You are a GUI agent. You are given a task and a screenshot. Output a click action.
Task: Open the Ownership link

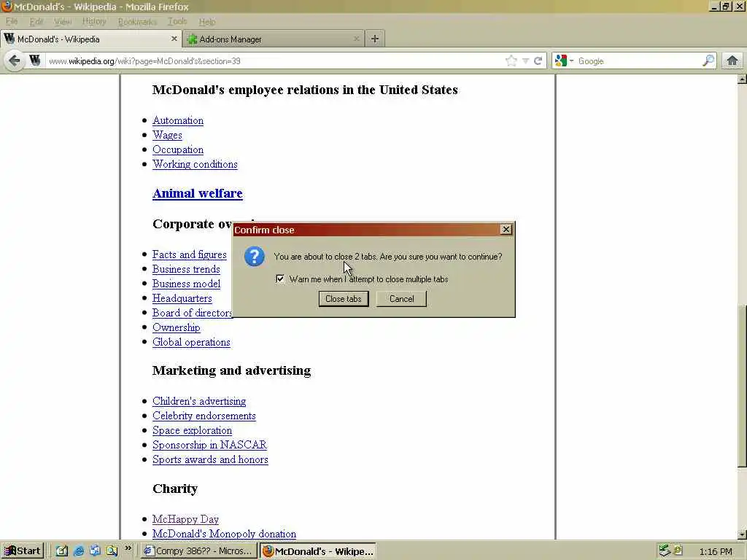pyautogui.click(x=177, y=327)
